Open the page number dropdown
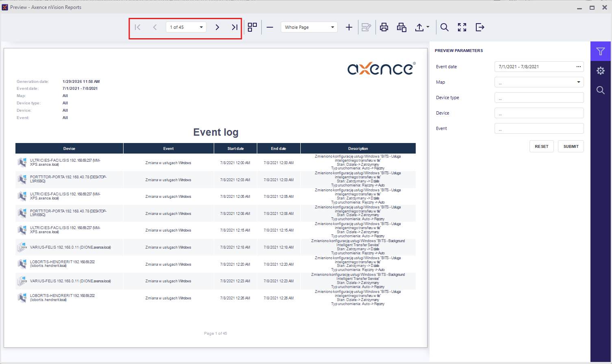The height and width of the screenshot is (364, 612). click(x=201, y=27)
